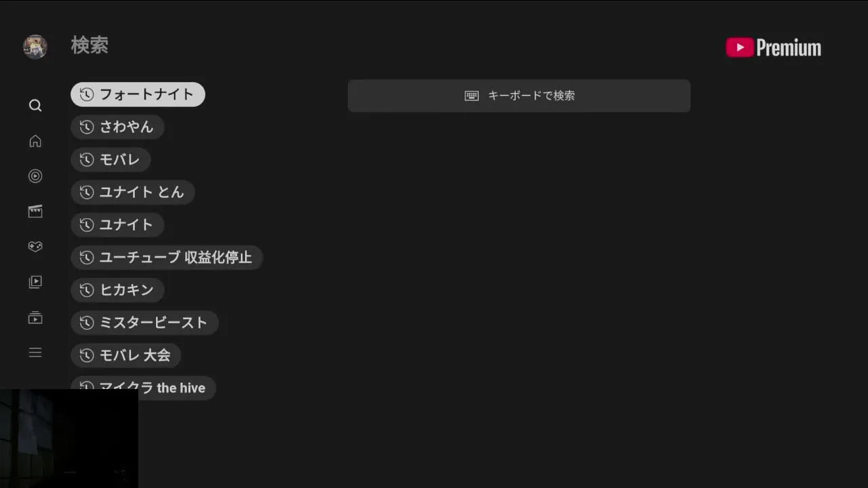868x488 pixels.
Task: Choose the recent search モバレ
Action: [x=111, y=159]
